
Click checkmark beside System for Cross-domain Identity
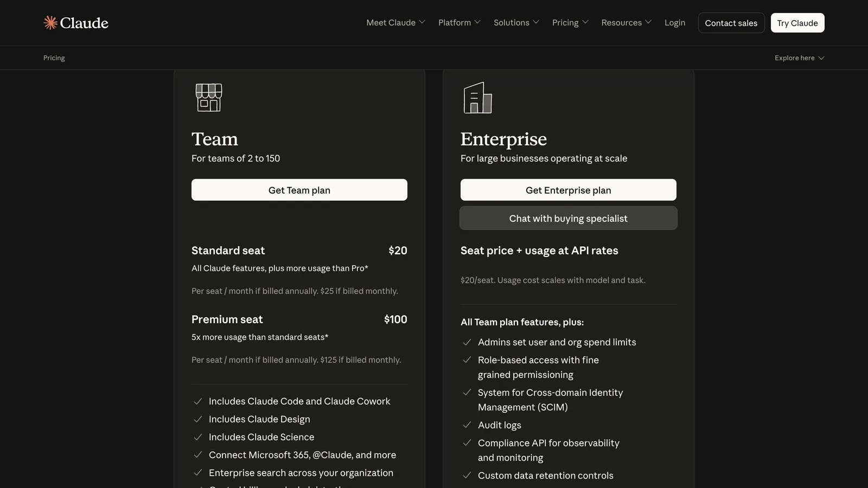point(467,393)
